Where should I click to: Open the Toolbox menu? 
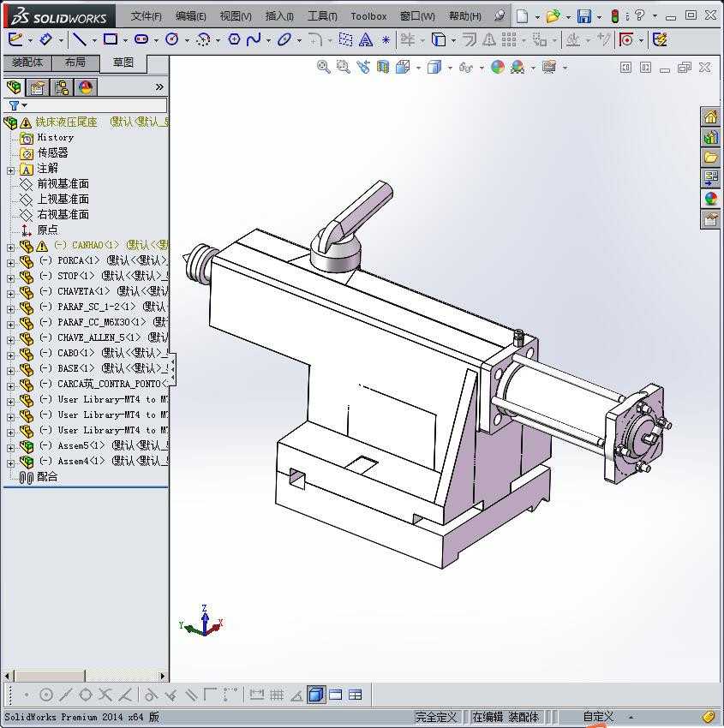click(x=368, y=16)
